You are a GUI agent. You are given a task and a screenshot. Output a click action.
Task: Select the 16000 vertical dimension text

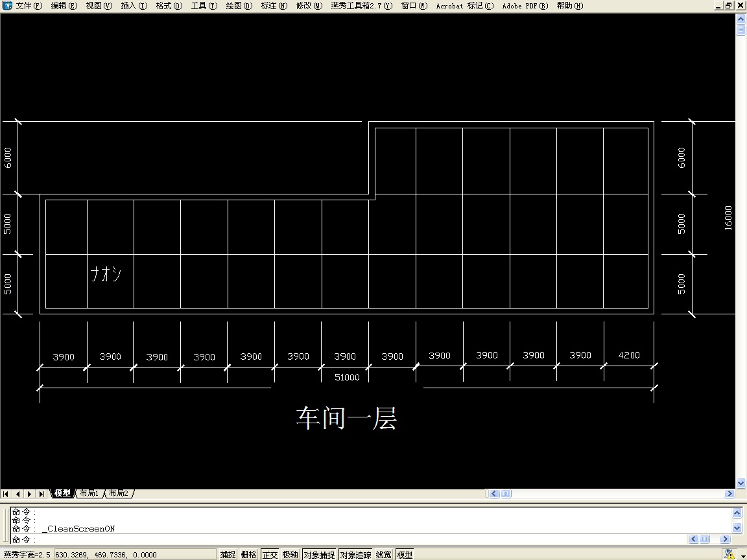tap(728, 218)
